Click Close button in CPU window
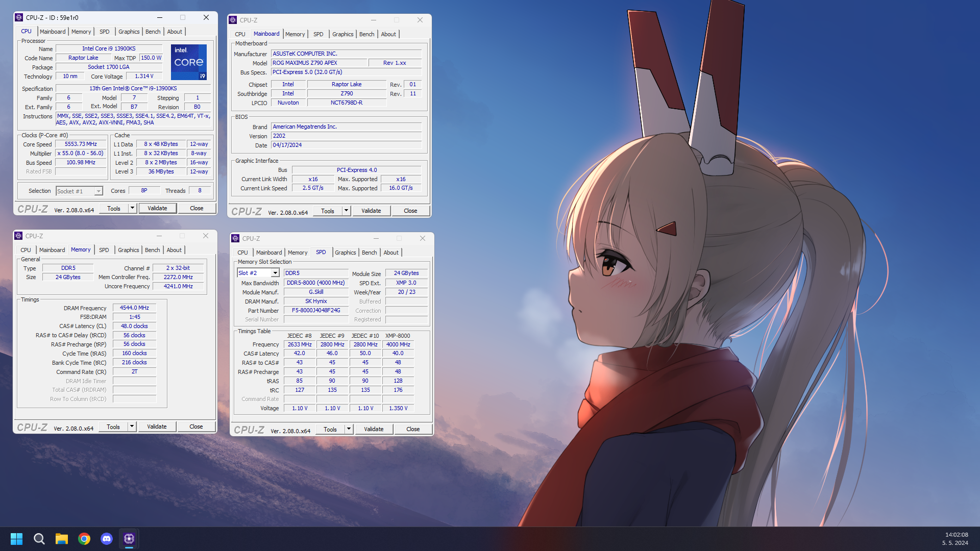This screenshot has height=551, width=980. tap(197, 208)
